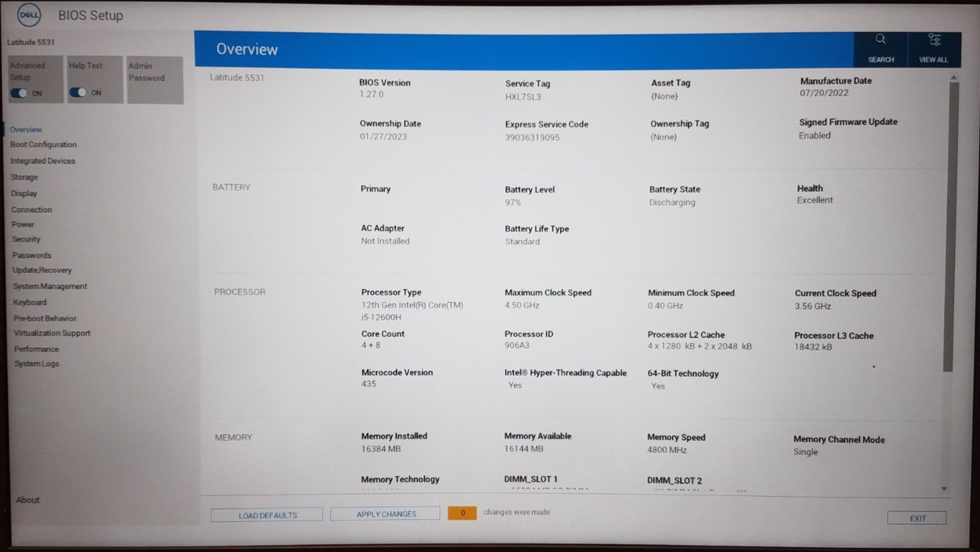Viewport: 980px width, 552px height.
Task: Click Ownership Date 01/27/2023
Action: [x=383, y=137]
